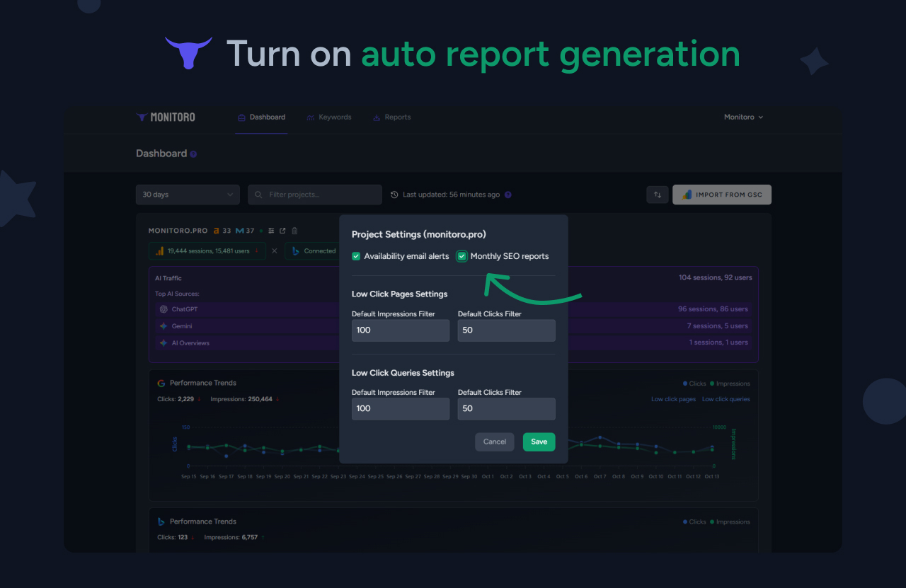Uncheck the Monthly SEO reports option
906x588 pixels.
[x=461, y=256]
